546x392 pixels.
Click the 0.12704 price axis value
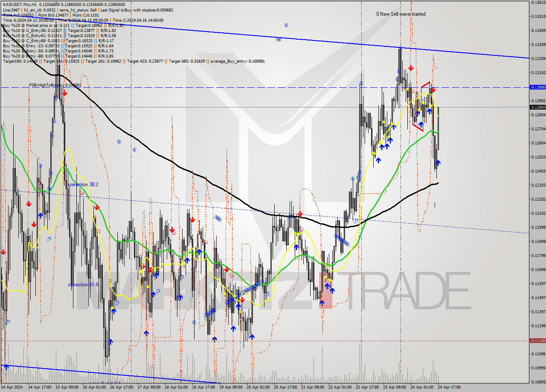pyautogui.click(x=539, y=129)
